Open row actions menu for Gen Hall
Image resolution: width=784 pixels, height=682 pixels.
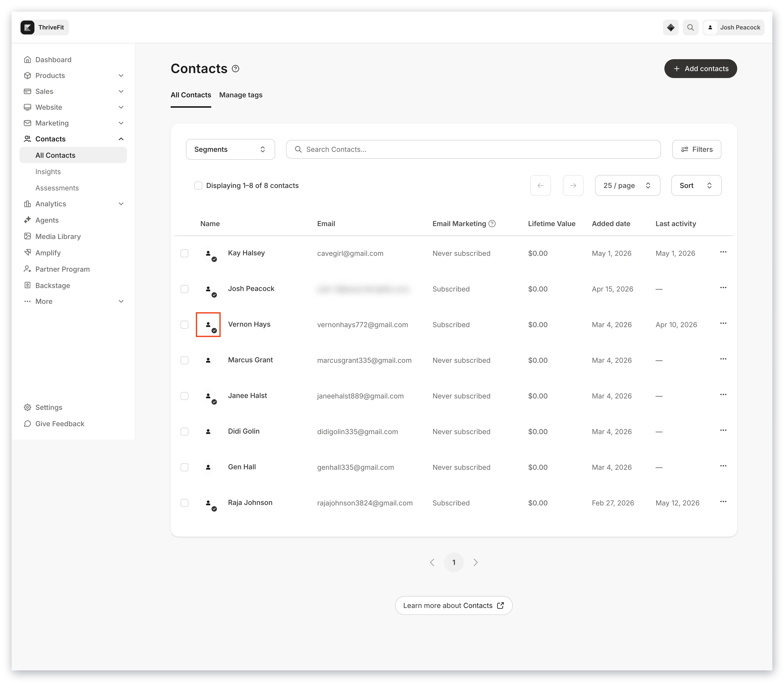pos(723,466)
